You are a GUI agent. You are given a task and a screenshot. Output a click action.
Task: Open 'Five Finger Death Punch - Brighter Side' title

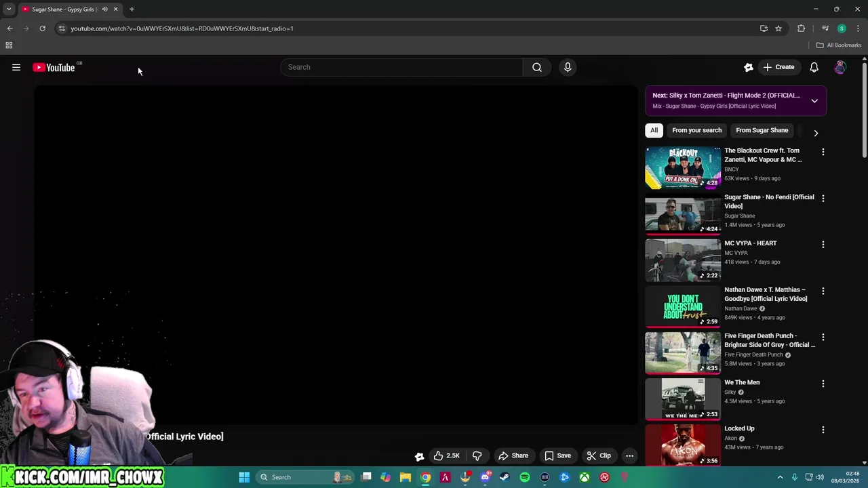(770, 340)
